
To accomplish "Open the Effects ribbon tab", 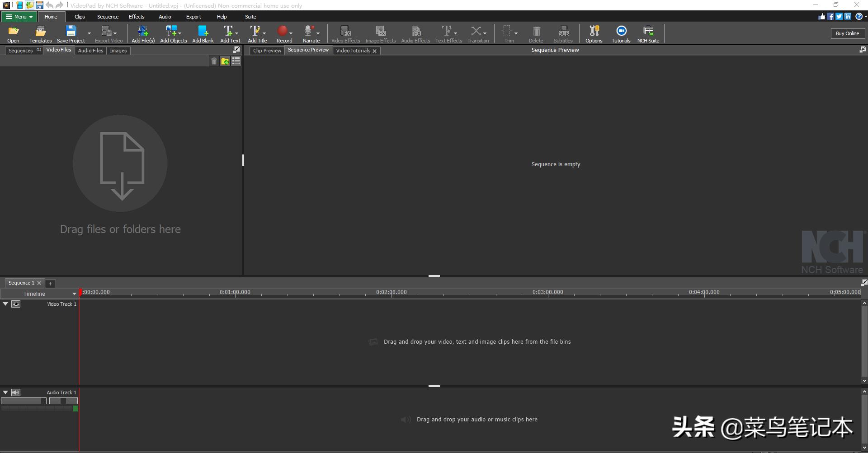I will pos(137,17).
